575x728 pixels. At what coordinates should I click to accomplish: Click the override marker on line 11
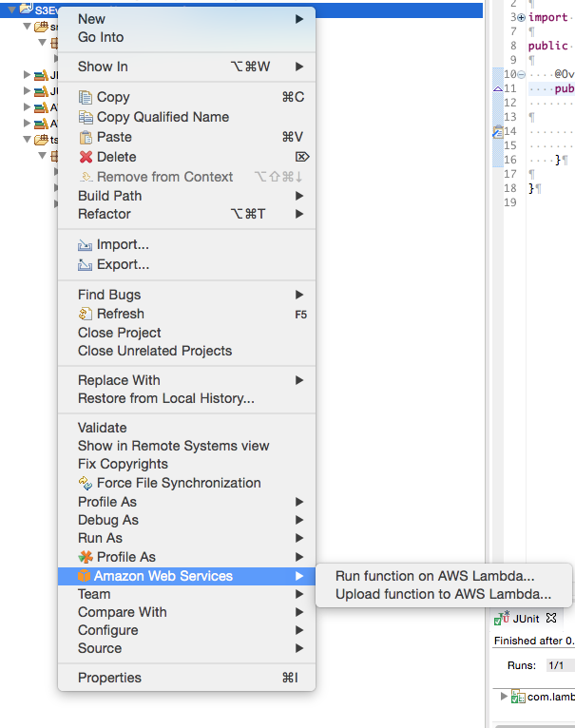(497, 88)
